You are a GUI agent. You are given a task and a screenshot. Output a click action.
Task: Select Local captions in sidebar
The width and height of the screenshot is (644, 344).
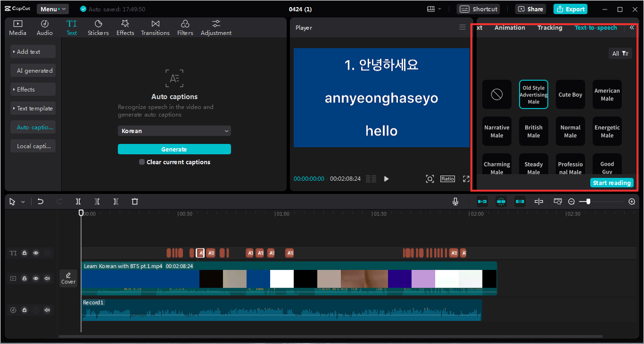(x=33, y=146)
